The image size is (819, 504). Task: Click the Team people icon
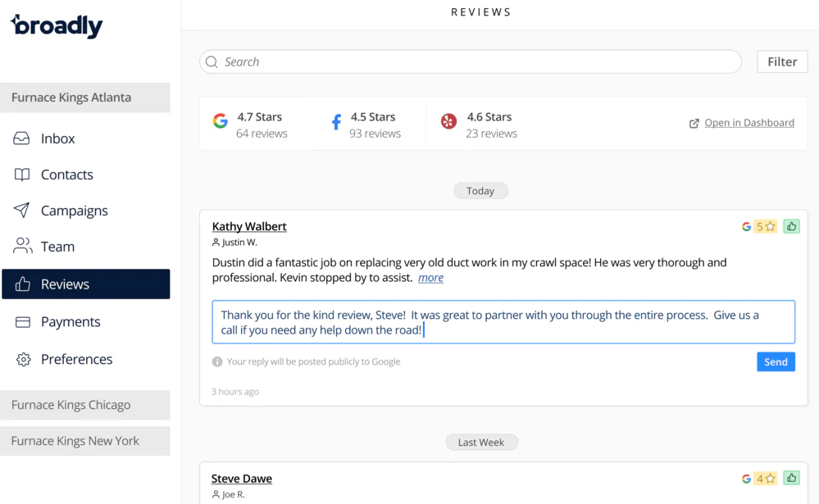(22, 246)
